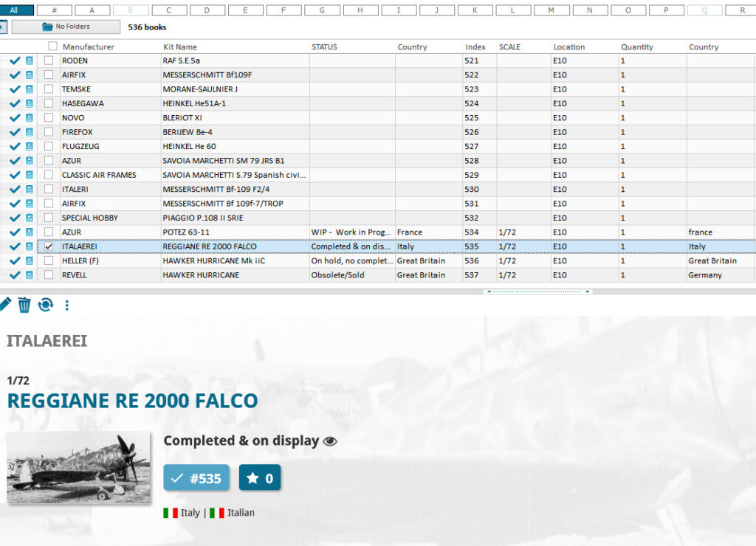This screenshot has width=756, height=546.
Task: Click the No Folders button
Action: tap(66, 27)
